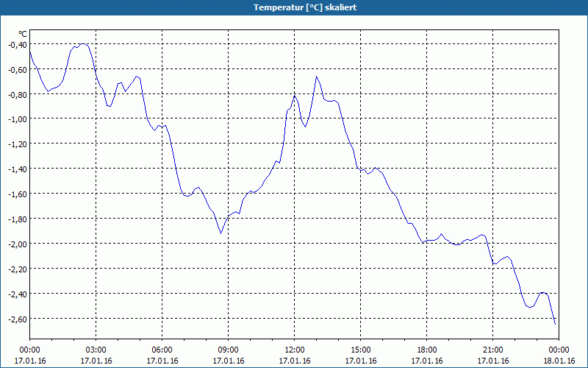Click the curve's lowest point at day's end
Screen dimensions: 588x368
[555, 324]
